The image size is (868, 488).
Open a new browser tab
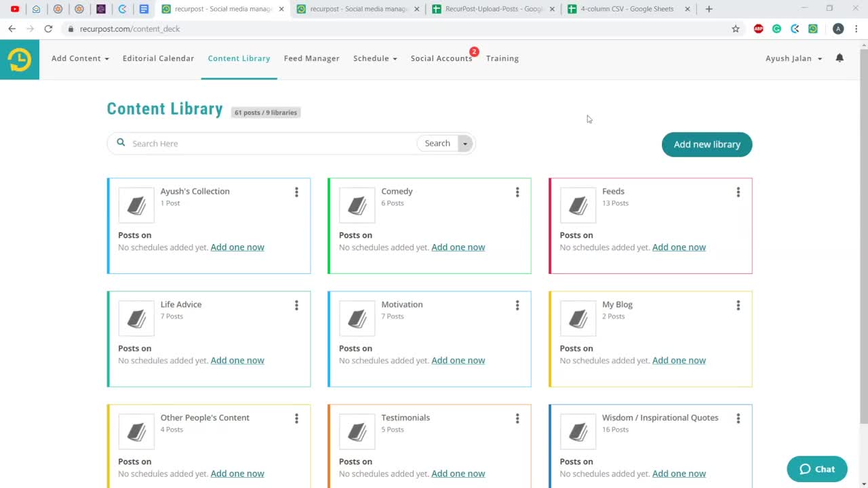pos(709,9)
